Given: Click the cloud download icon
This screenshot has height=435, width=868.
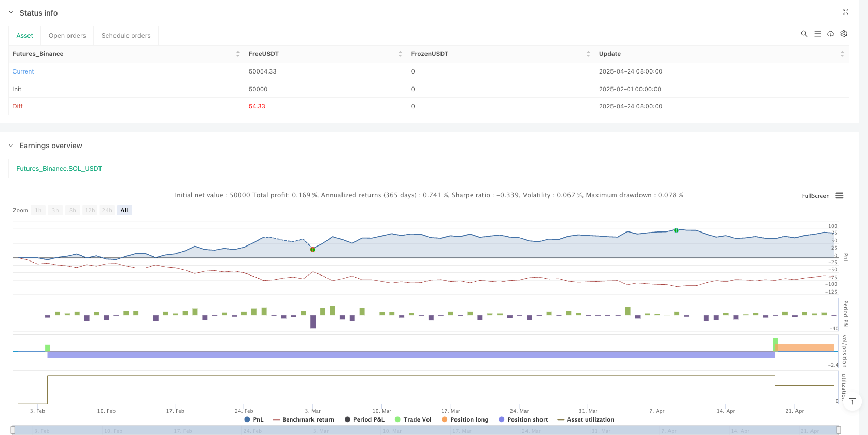Looking at the screenshot, I should 831,34.
